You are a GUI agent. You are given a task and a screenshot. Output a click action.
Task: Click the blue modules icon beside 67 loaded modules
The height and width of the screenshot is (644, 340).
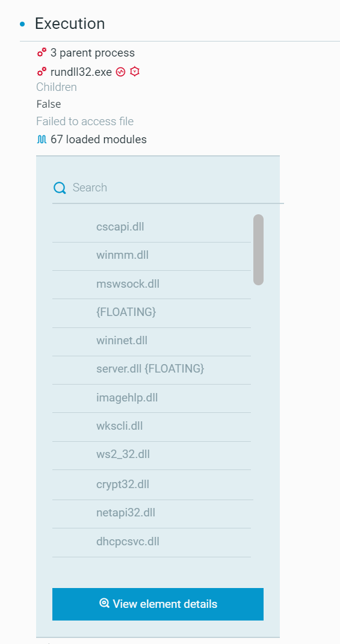(42, 140)
